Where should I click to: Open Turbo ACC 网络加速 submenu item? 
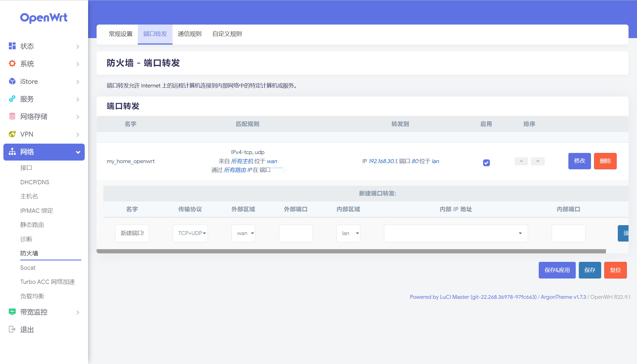tap(47, 282)
